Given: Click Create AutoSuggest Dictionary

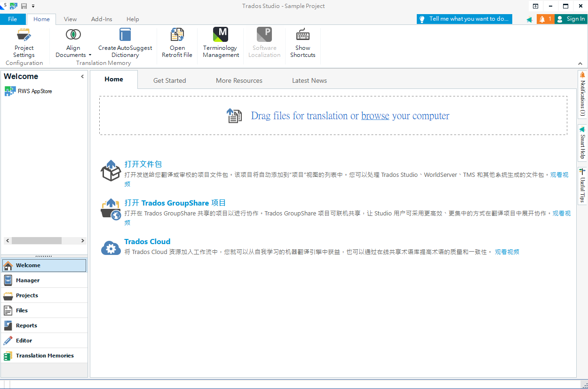Looking at the screenshot, I should point(125,42).
